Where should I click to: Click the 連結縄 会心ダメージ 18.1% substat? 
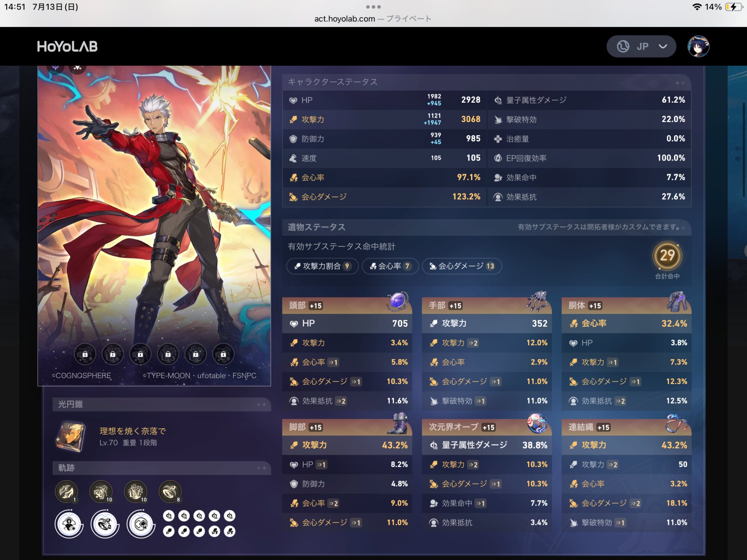coord(627,503)
